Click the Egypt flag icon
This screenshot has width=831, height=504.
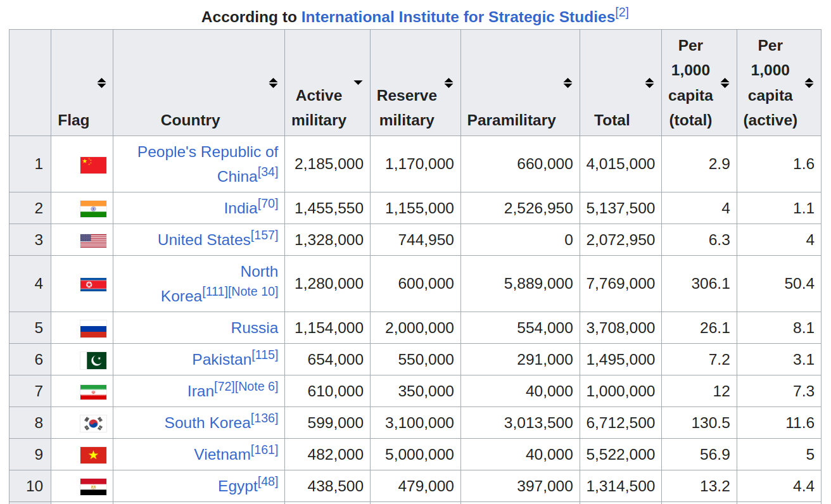coord(93,487)
